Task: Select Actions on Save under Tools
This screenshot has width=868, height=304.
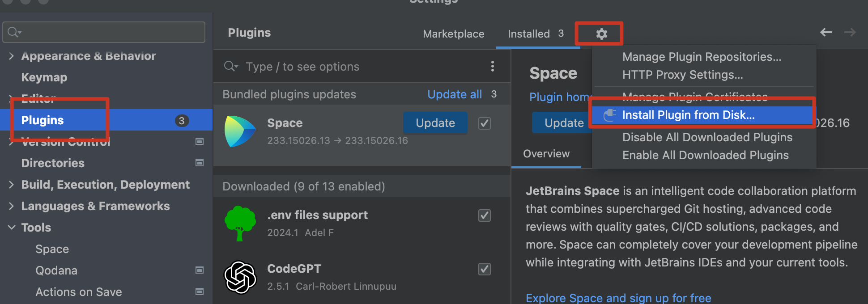Action: (x=79, y=292)
